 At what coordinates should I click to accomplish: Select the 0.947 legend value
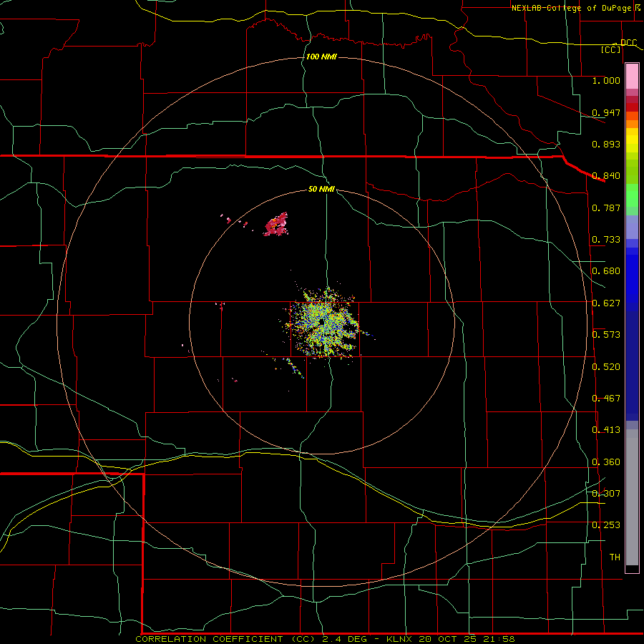(x=606, y=112)
